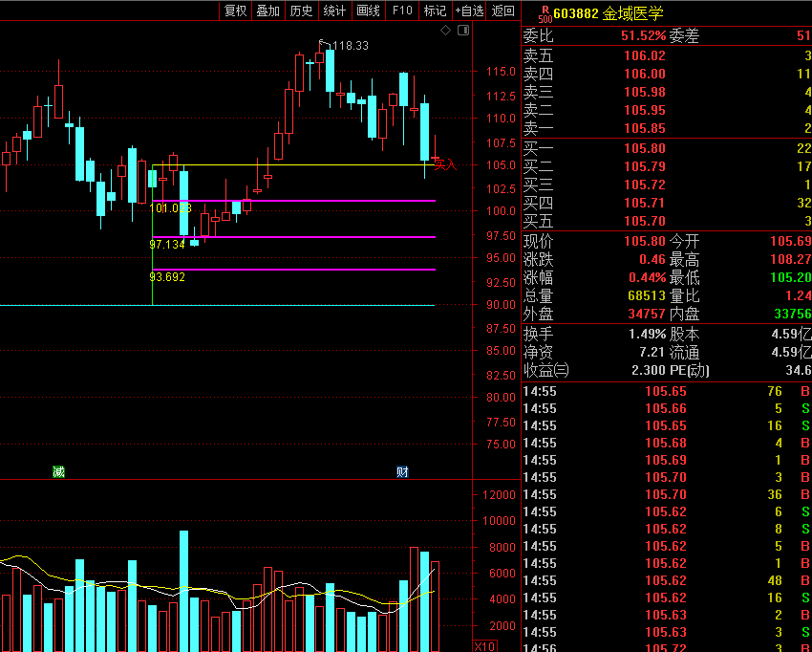The width and height of the screenshot is (812, 652).
Task: Click 卖三 price 105.98
Action: pyautogui.click(x=645, y=92)
